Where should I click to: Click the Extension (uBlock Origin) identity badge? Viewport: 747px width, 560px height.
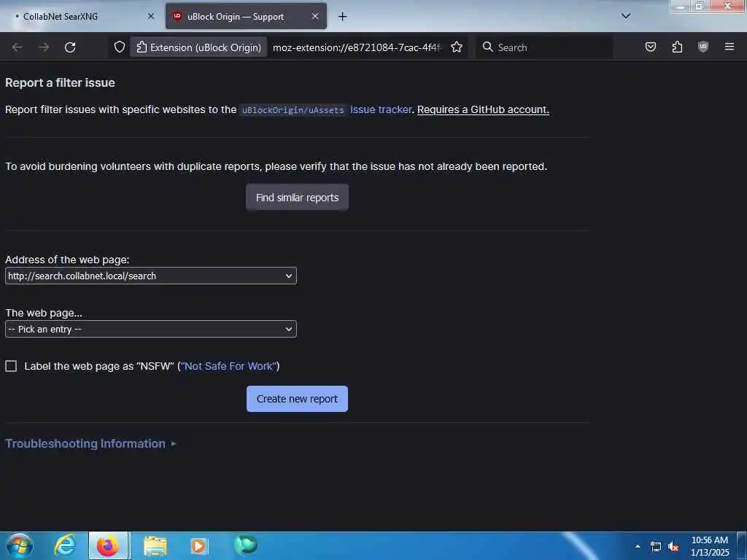[198, 47]
